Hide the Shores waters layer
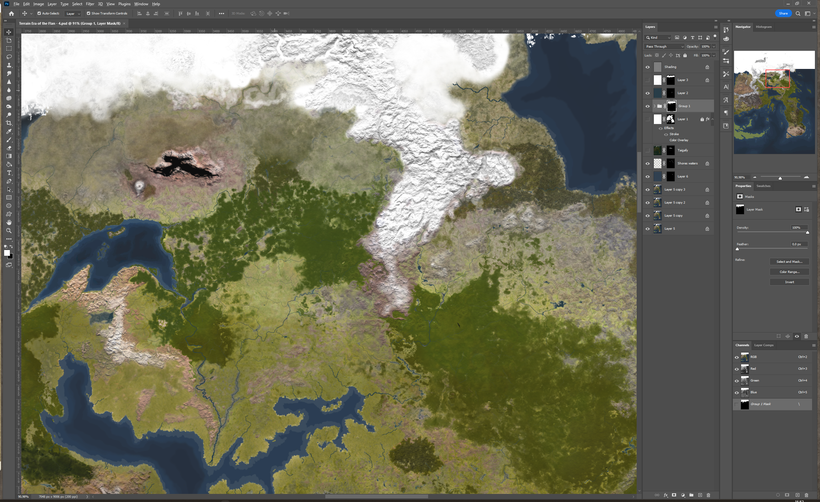The width and height of the screenshot is (820, 502). [647, 163]
